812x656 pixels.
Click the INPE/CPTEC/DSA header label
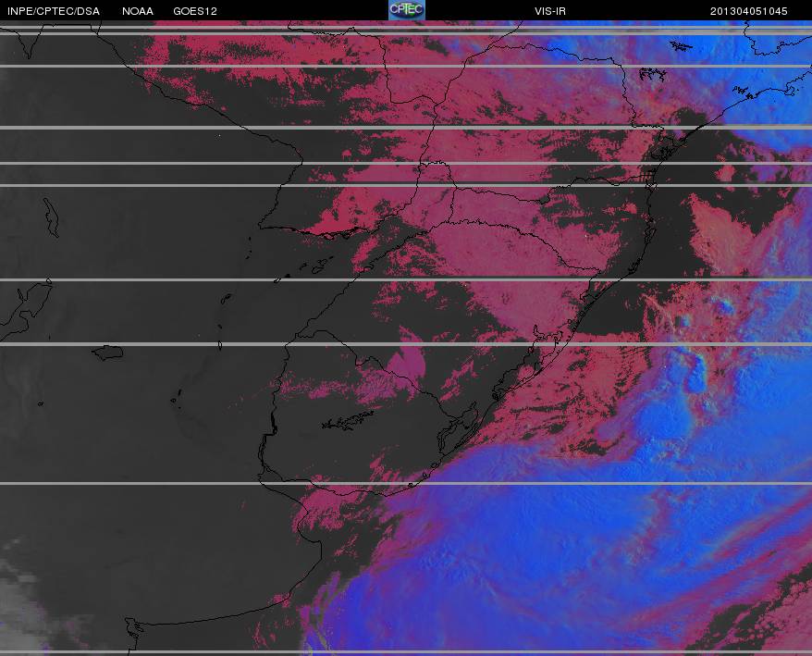[54, 11]
